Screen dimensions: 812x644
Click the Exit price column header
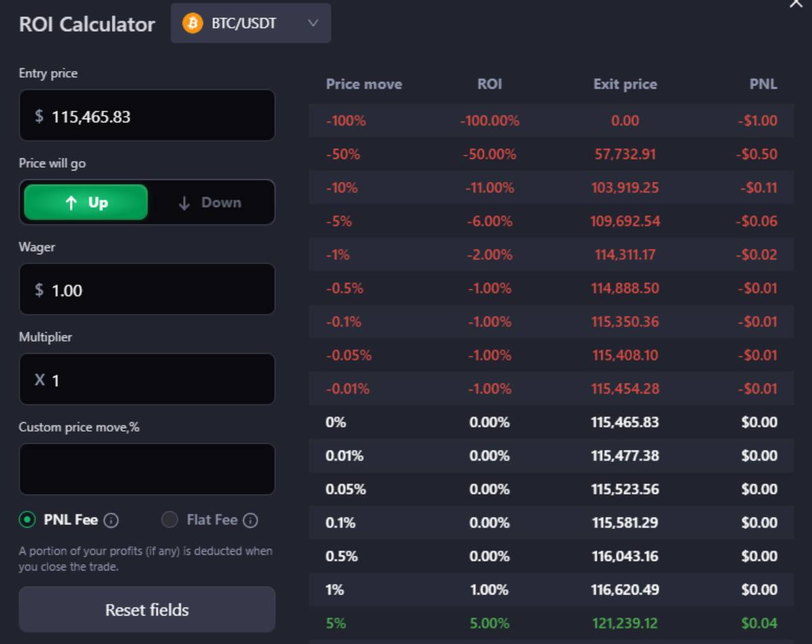tap(625, 85)
